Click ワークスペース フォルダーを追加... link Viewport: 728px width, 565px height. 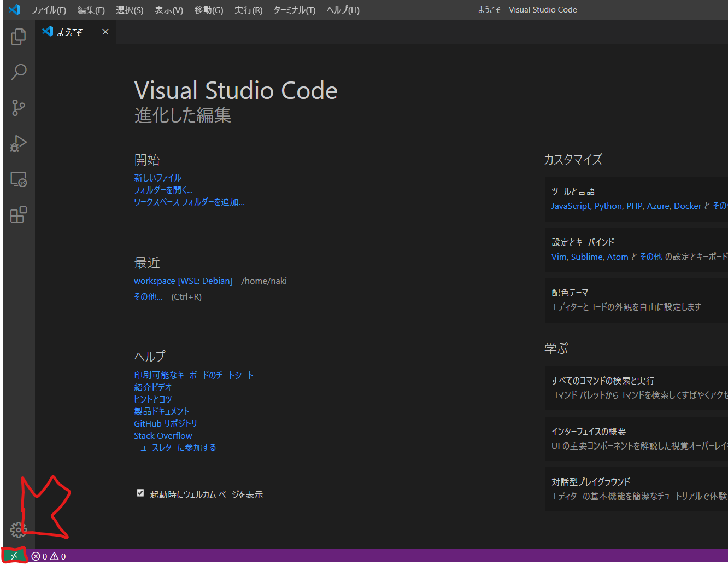click(189, 202)
